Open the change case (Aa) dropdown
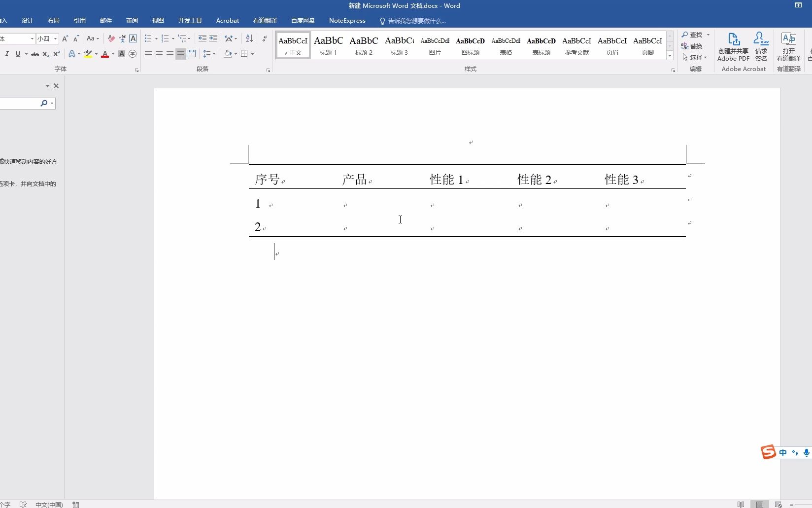This screenshot has width=812, height=508. click(x=93, y=38)
